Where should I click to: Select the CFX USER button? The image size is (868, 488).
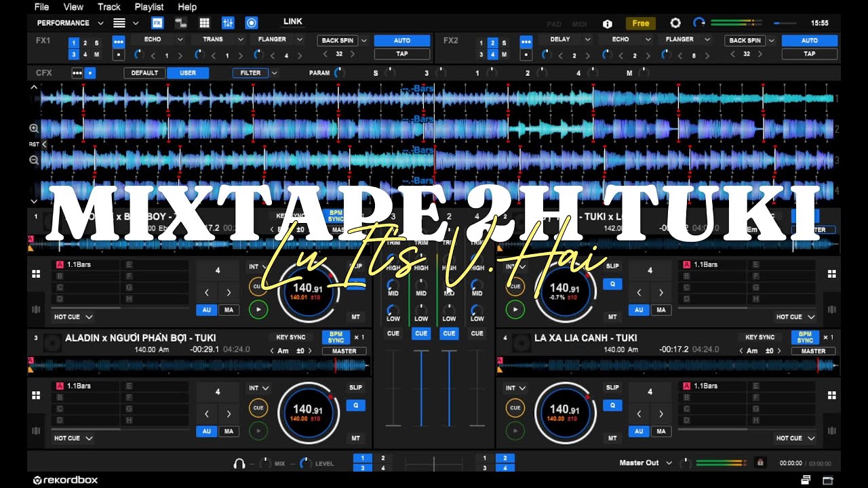[188, 73]
